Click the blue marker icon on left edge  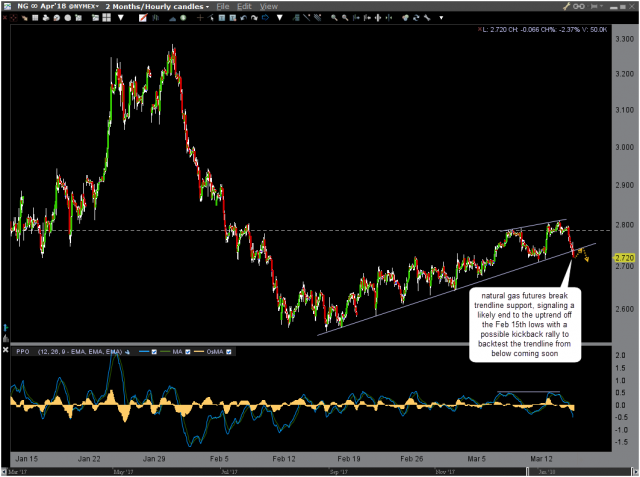pos(5,328)
